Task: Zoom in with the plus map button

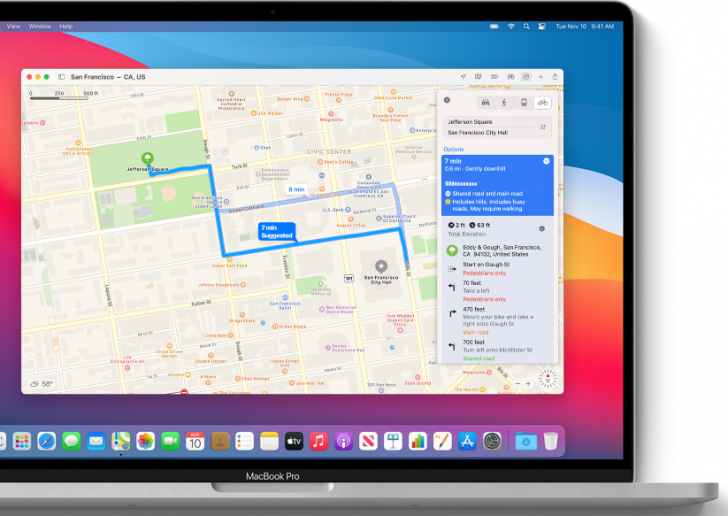Action: [x=528, y=384]
